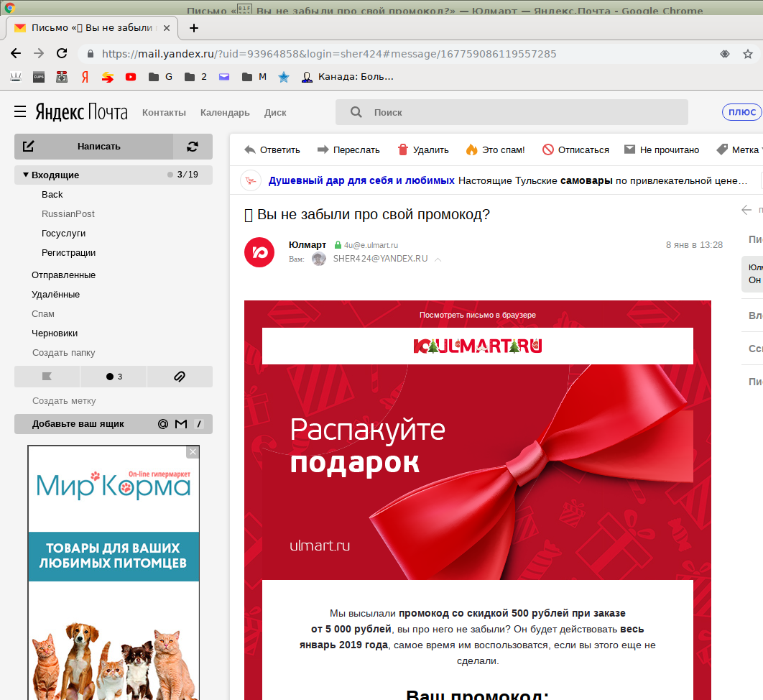This screenshot has height=700, width=763.
Task: Click Создать папку link
Action: [64, 353]
